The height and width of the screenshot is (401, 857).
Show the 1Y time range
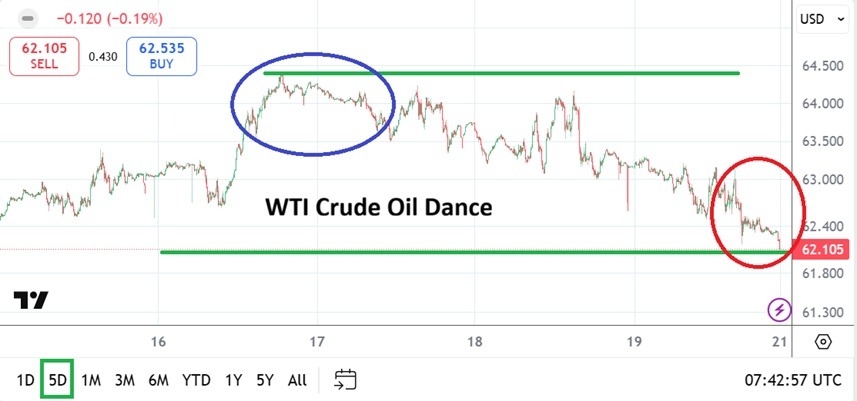coord(233,380)
